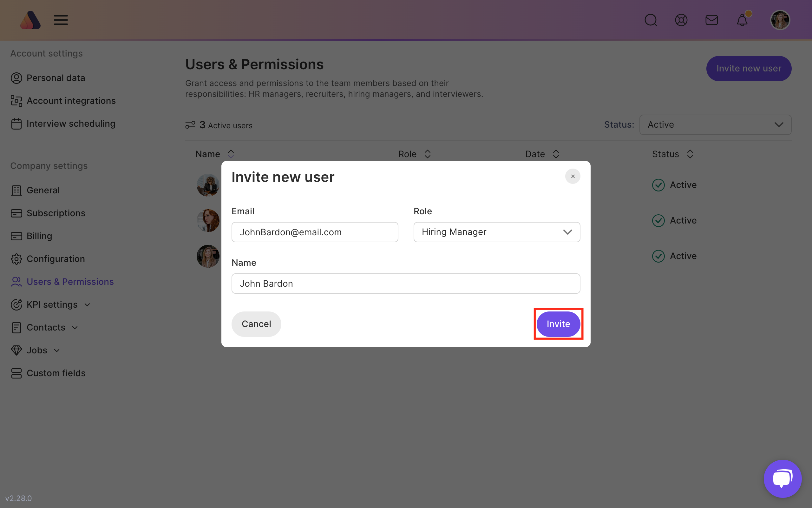Open the help lifebuoy icon
812x508 pixels.
click(x=681, y=20)
